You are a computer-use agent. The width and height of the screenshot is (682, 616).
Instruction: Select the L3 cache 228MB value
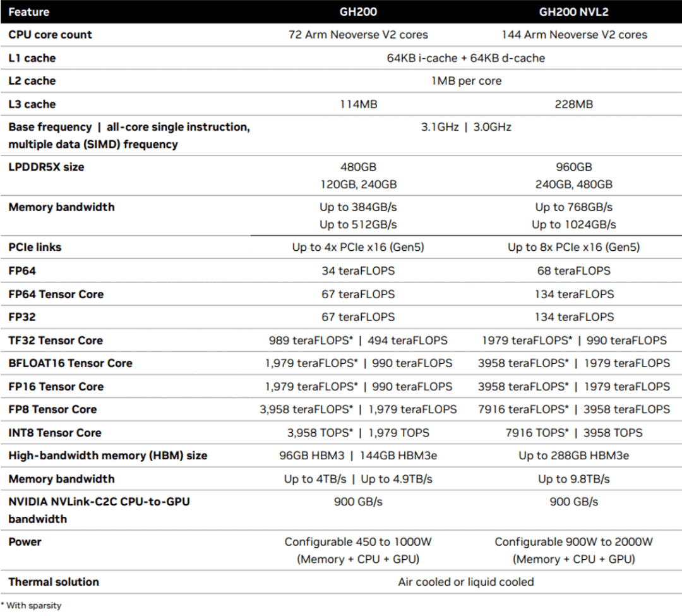[x=573, y=104]
